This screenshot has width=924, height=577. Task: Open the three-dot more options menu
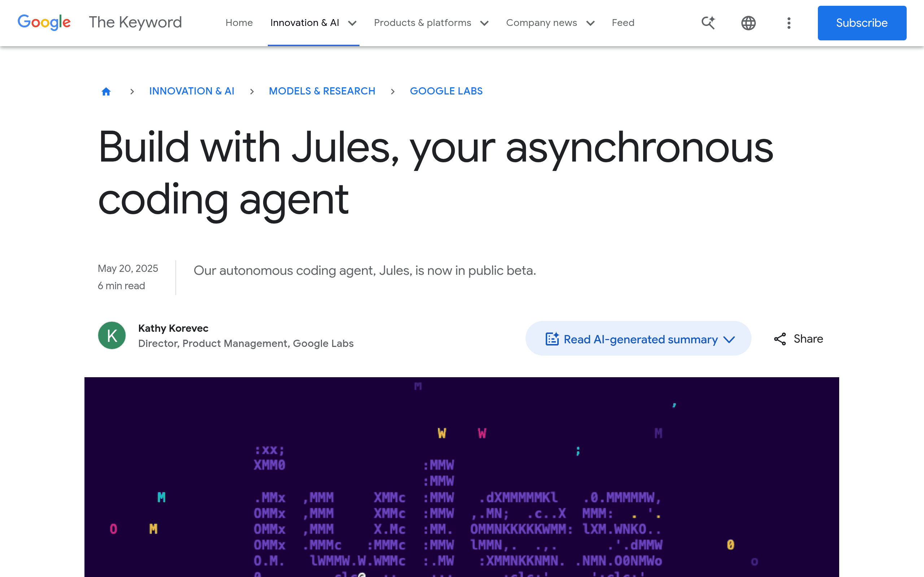coord(789,23)
